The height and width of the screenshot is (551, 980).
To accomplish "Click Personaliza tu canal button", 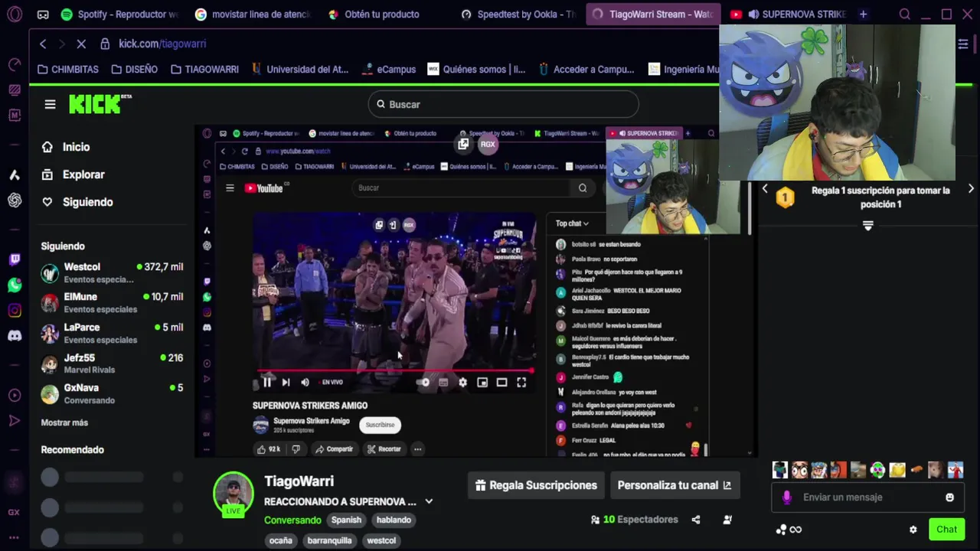I will coord(675,485).
